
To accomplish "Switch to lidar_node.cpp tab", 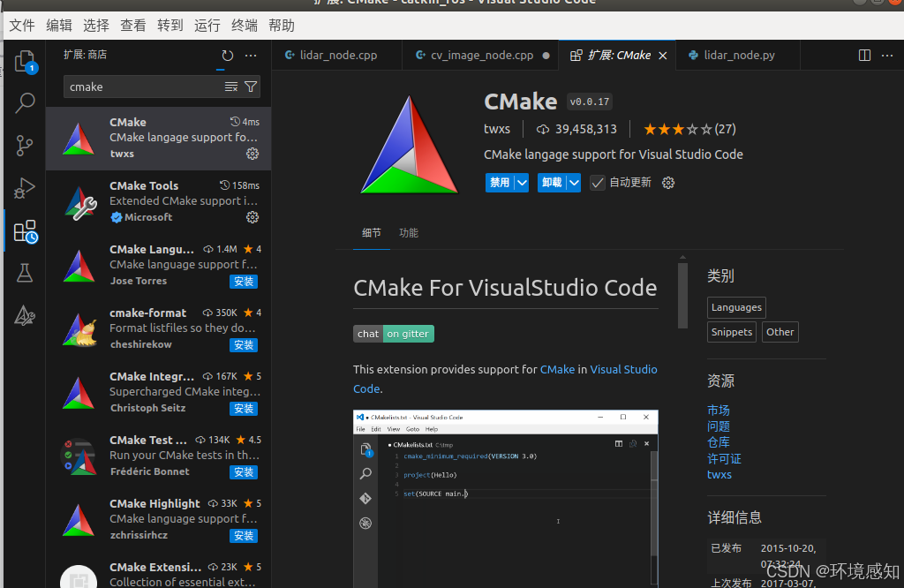I will (x=336, y=56).
